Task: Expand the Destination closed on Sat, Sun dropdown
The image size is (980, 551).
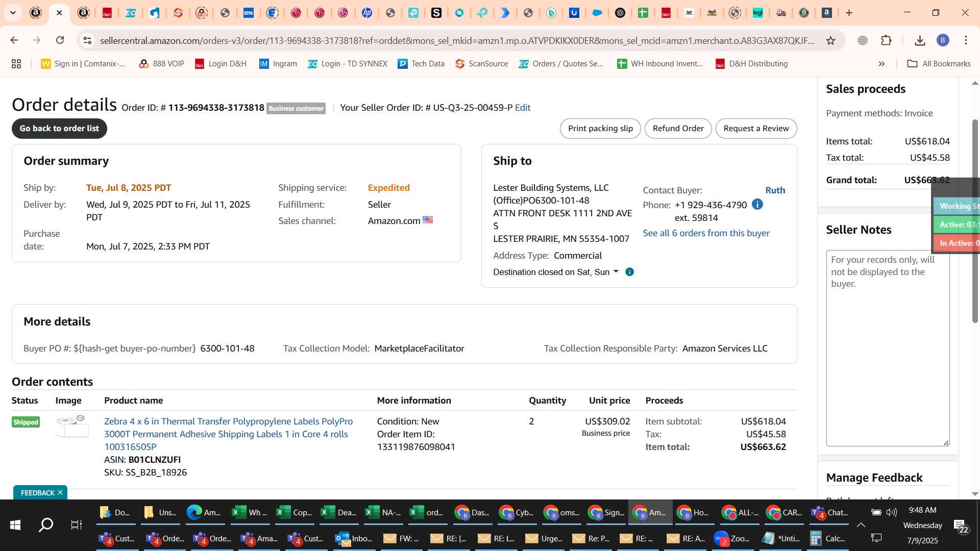Action: click(616, 271)
